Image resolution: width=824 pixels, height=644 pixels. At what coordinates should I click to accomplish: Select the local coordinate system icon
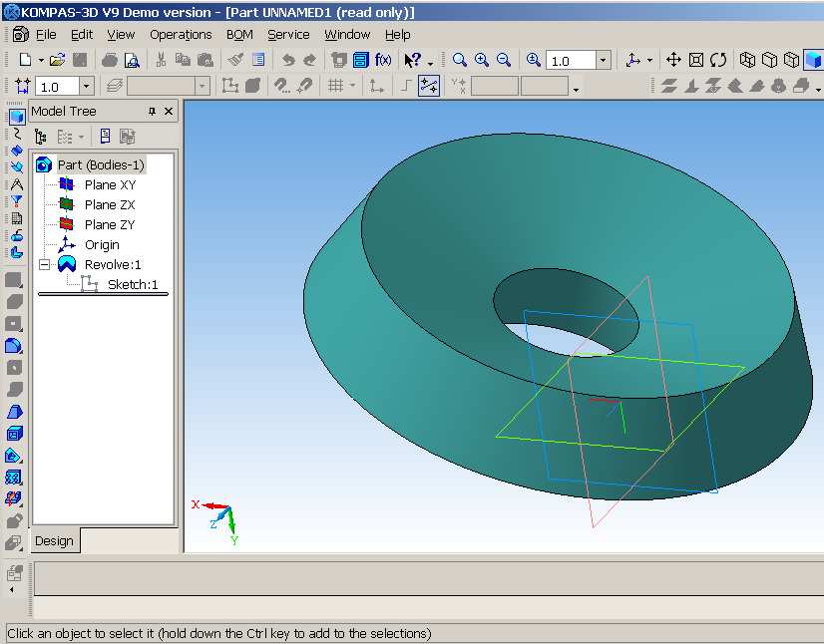tap(376, 86)
